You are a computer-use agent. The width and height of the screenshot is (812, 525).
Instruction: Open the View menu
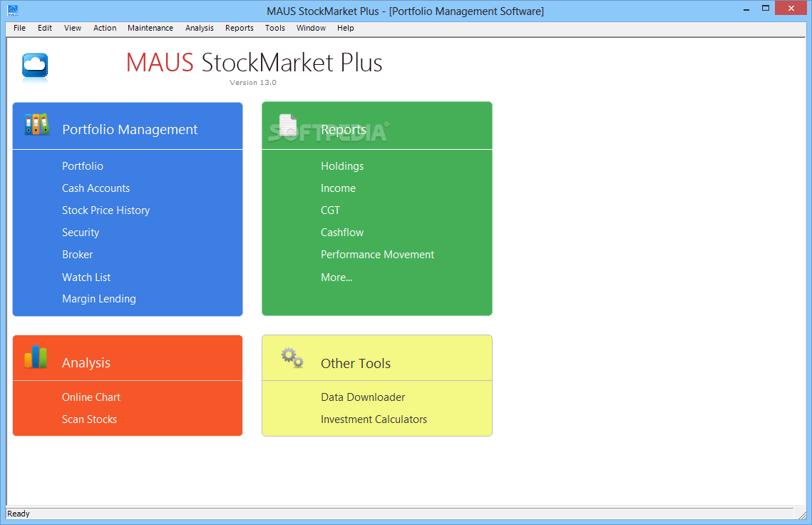(x=73, y=28)
